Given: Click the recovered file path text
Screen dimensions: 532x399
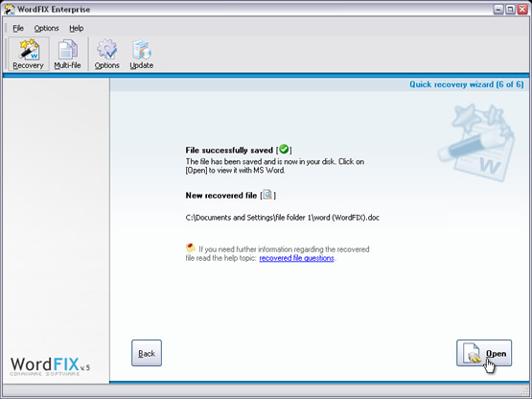Looking at the screenshot, I should 282,218.
